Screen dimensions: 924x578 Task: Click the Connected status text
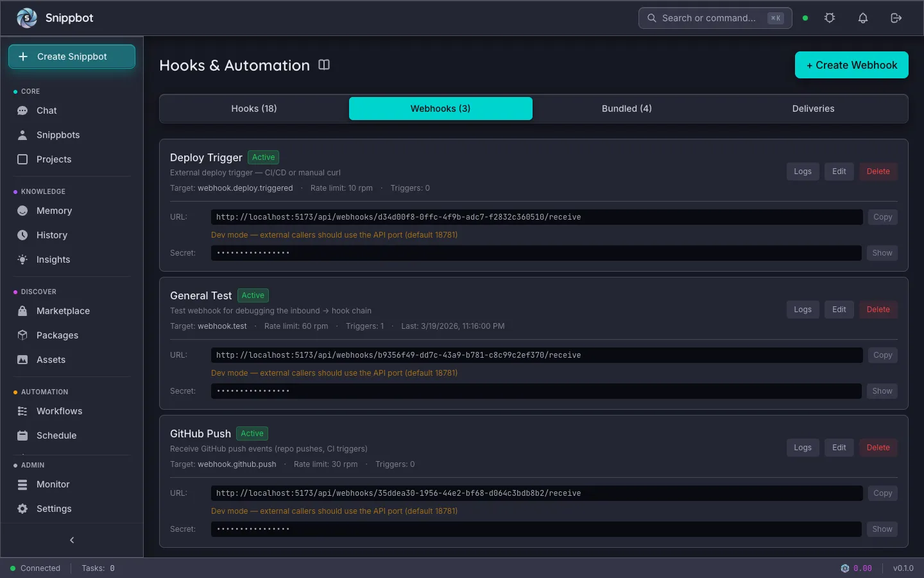coord(40,568)
